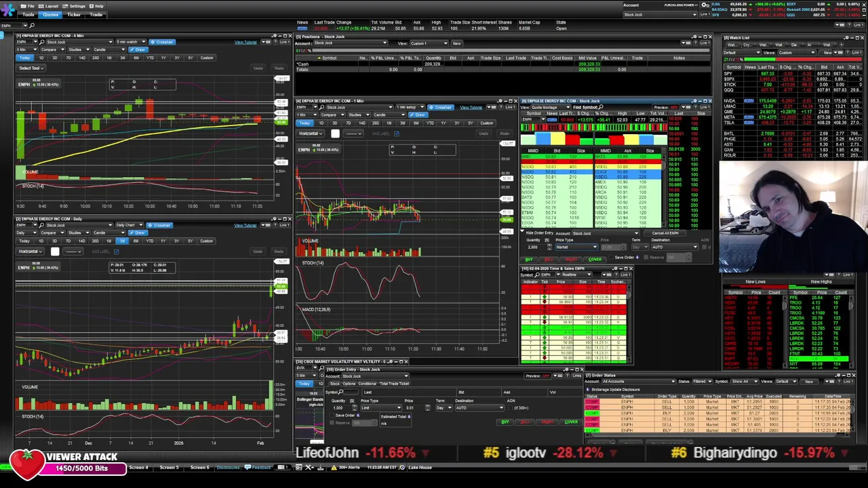Click white color swatch in Daily chart toolbar
Screen dimensions: 868x488
pyautogui.click(x=55, y=251)
